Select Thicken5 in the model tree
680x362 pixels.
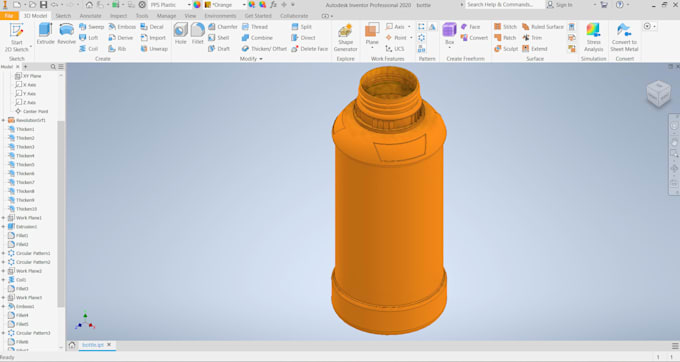(x=21, y=165)
